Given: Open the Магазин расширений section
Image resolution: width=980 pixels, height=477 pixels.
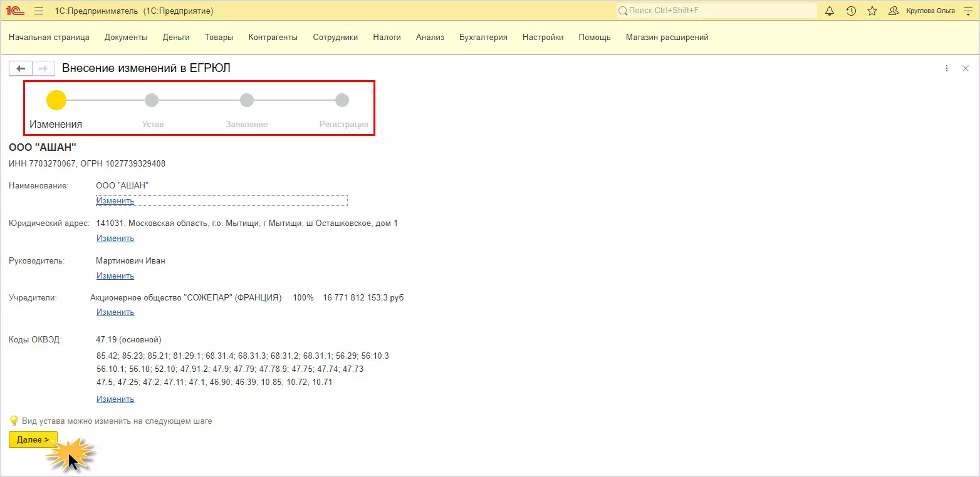Looking at the screenshot, I should click(667, 38).
